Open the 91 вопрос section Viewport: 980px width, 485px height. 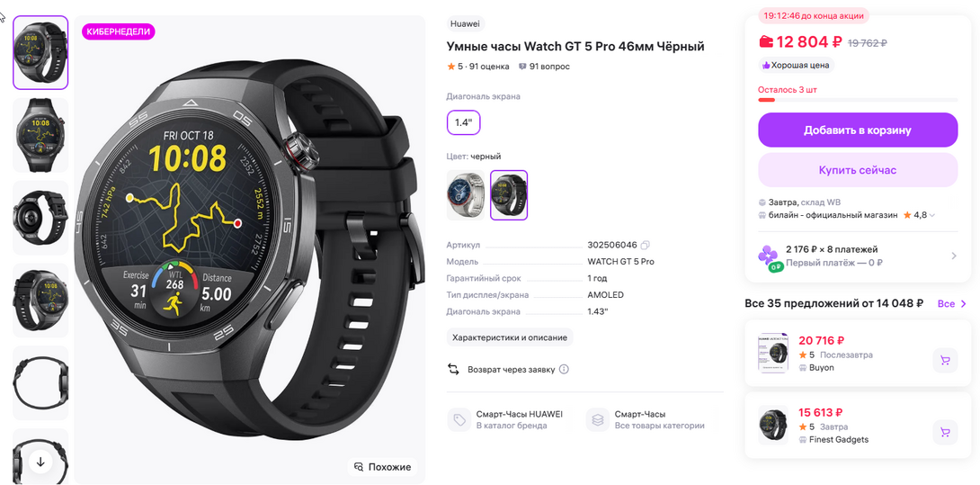pyautogui.click(x=544, y=67)
